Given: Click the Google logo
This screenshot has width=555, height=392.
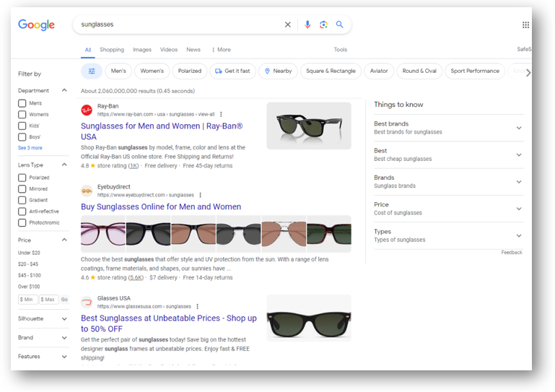Looking at the screenshot, I should (x=37, y=25).
